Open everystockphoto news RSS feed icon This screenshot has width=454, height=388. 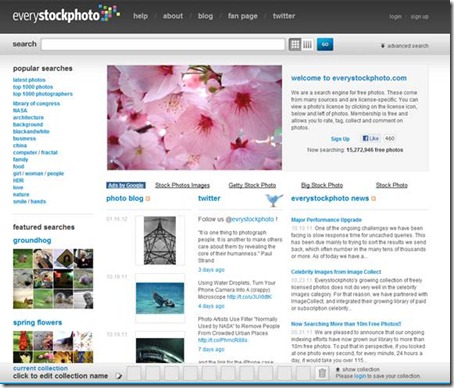point(373,199)
